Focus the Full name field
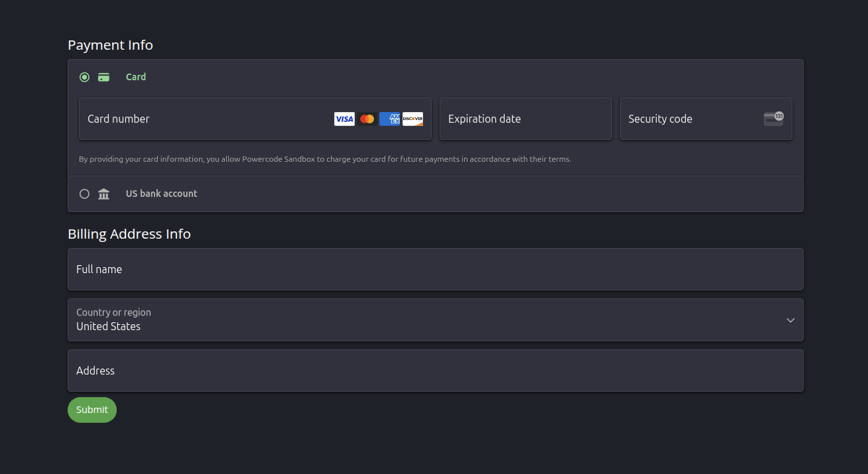The image size is (868, 474). (x=436, y=269)
